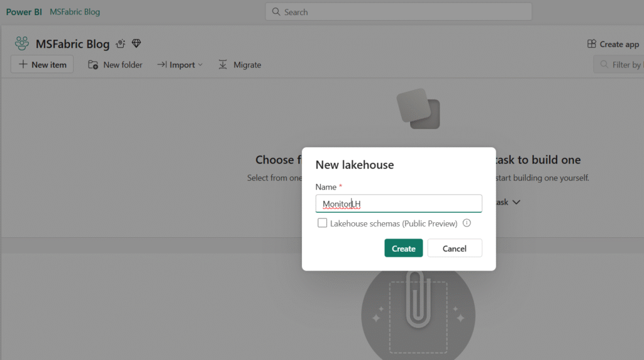The height and width of the screenshot is (360, 644).
Task: Click the Migrate download icon
Action: (x=223, y=65)
